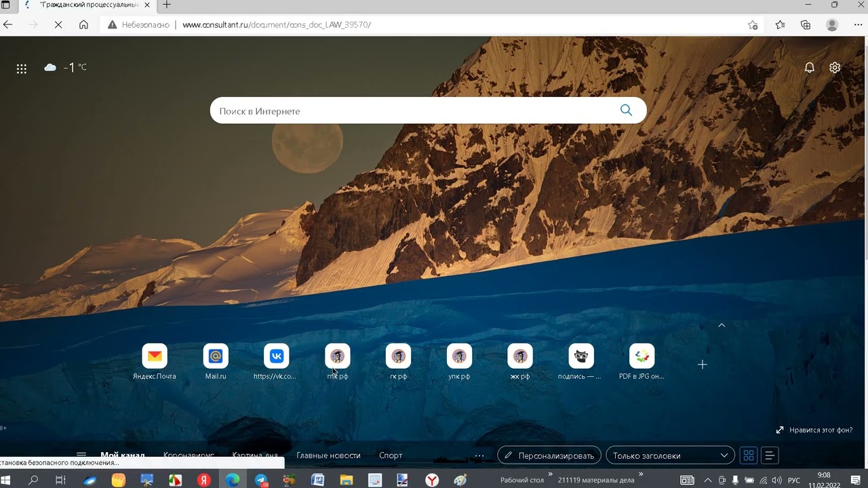Show more feed categories ellipsis

point(479,455)
